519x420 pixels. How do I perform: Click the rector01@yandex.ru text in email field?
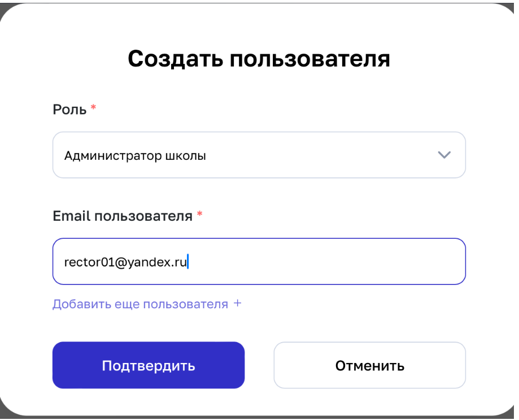124,262
